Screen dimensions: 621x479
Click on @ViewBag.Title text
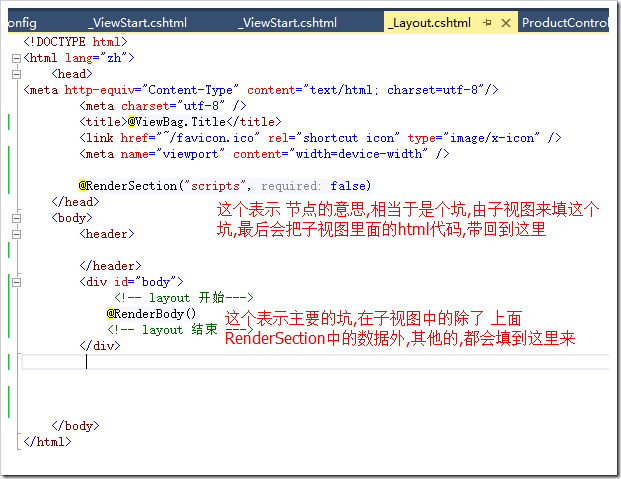coord(177,122)
